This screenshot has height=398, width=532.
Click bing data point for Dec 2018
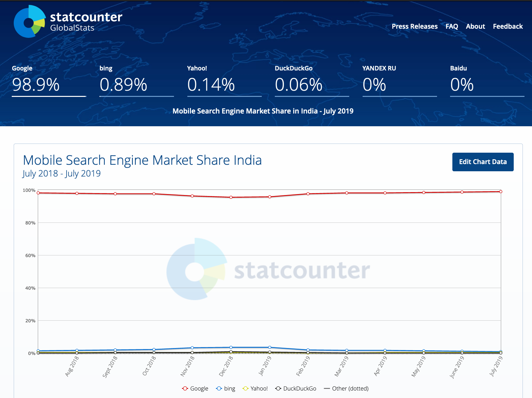coord(231,347)
